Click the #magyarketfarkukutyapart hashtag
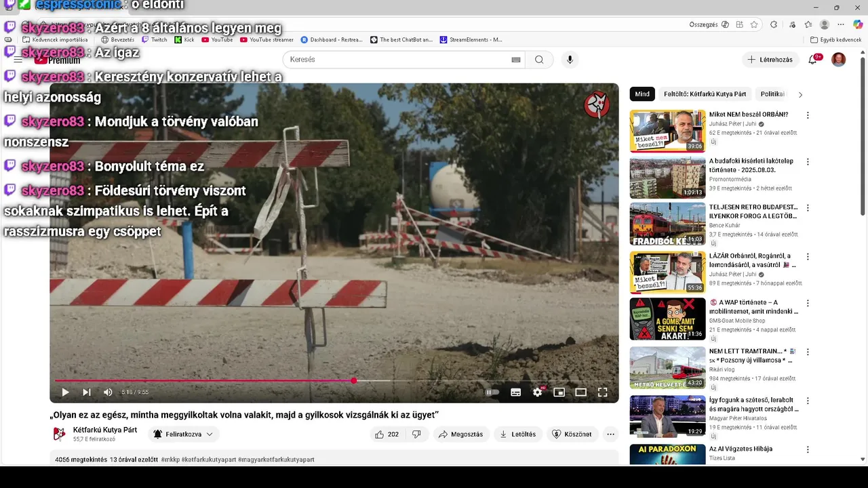Screen dimensions: 868x488 pos(276,460)
